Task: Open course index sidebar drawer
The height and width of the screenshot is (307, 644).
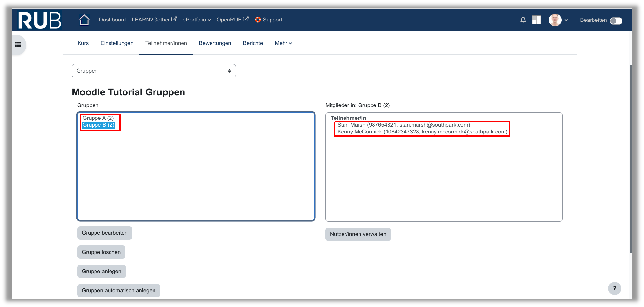Action: [x=18, y=45]
